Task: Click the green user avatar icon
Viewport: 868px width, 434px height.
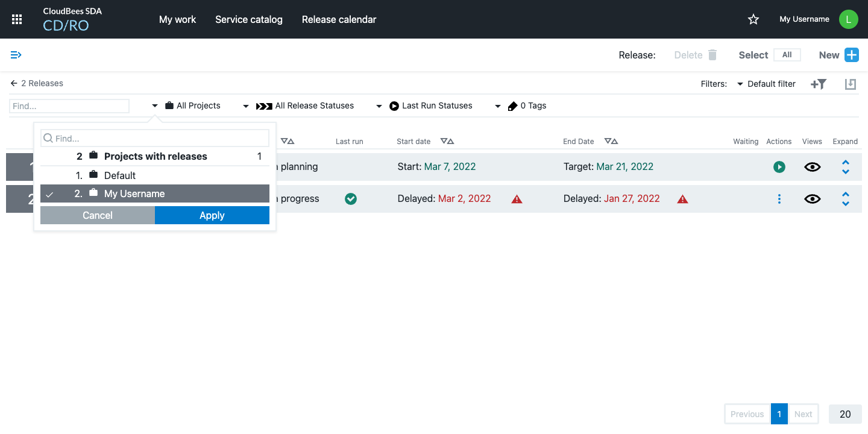Action: coord(848,19)
